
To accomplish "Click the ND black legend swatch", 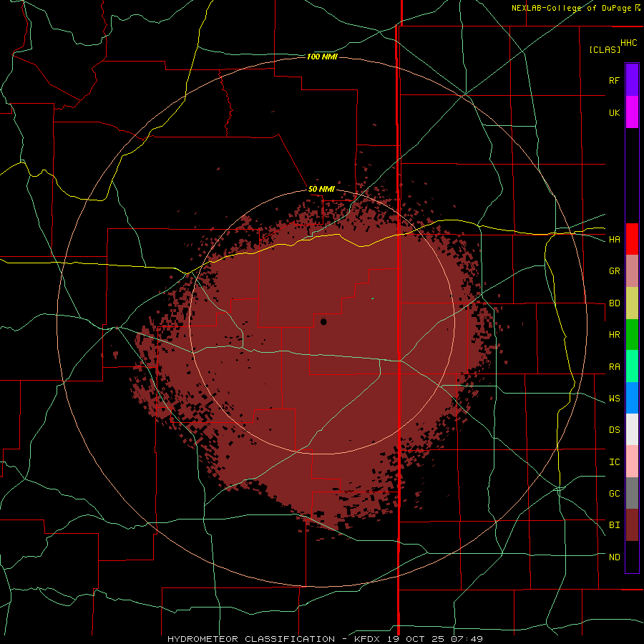I will click(632, 557).
